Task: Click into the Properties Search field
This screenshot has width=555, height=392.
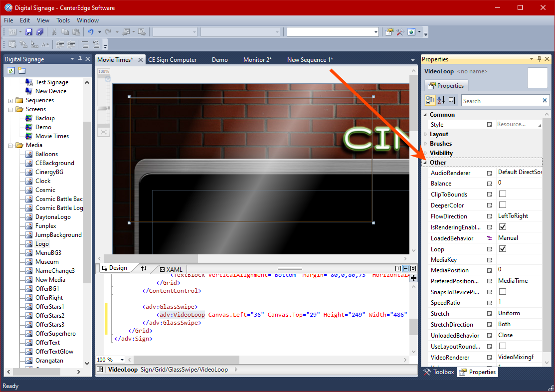Action: 501,101
